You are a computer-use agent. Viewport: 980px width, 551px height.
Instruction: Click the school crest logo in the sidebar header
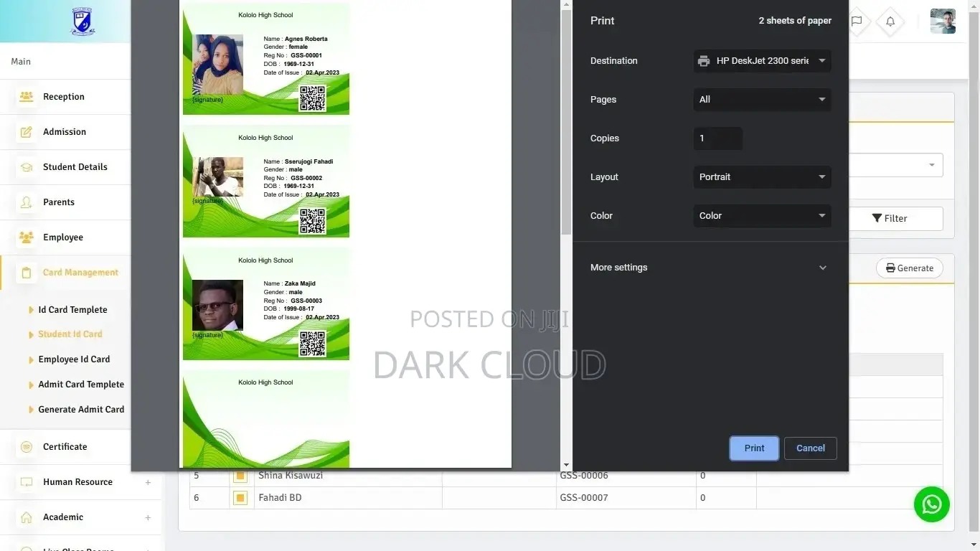point(83,22)
